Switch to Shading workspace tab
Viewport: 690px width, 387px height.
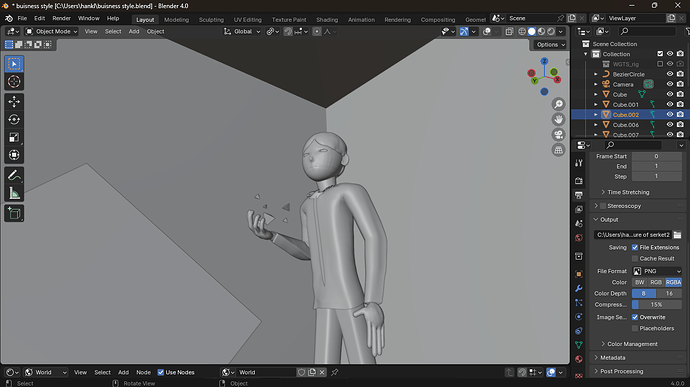(327, 19)
